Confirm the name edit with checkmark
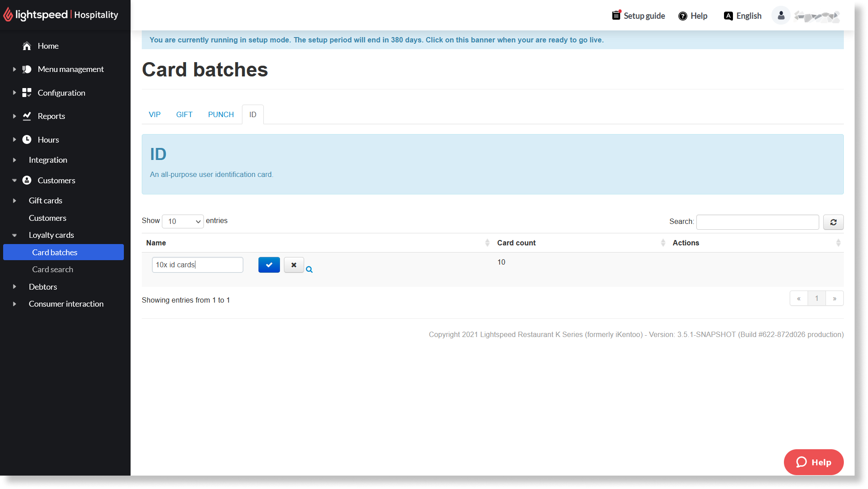Image resolution: width=868 pixels, height=489 pixels. (x=269, y=265)
